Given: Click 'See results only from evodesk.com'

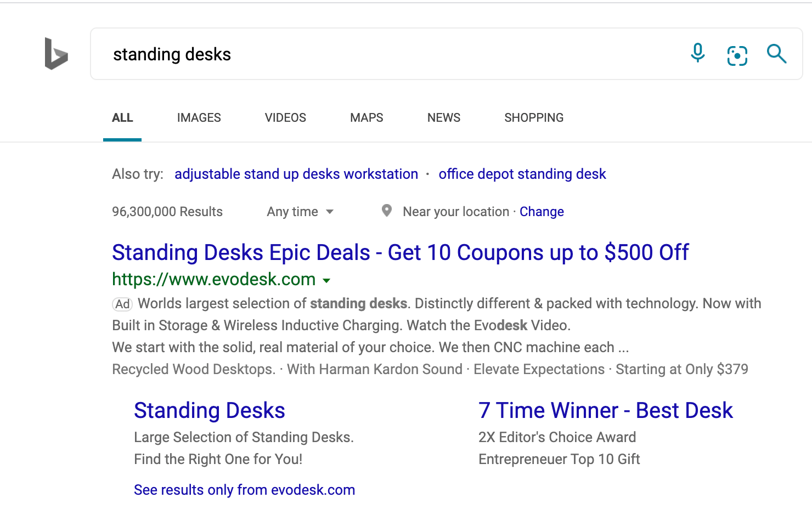Looking at the screenshot, I should click(x=244, y=490).
